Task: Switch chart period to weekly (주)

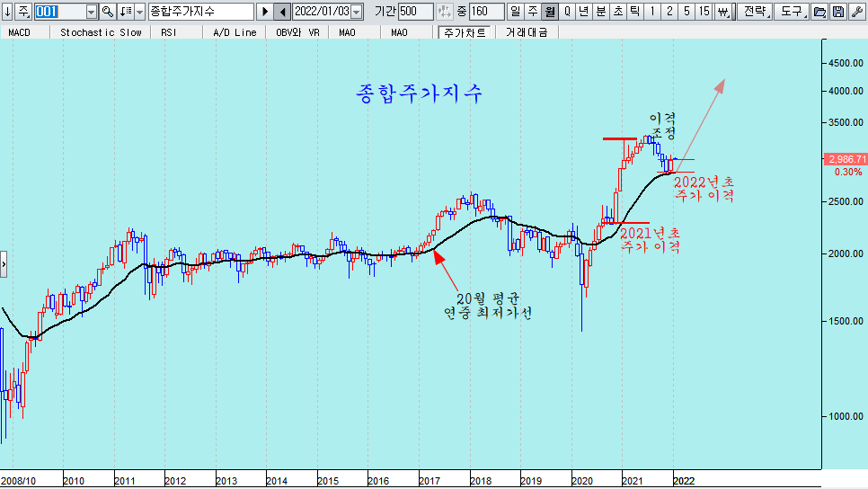Action: [x=532, y=12]
